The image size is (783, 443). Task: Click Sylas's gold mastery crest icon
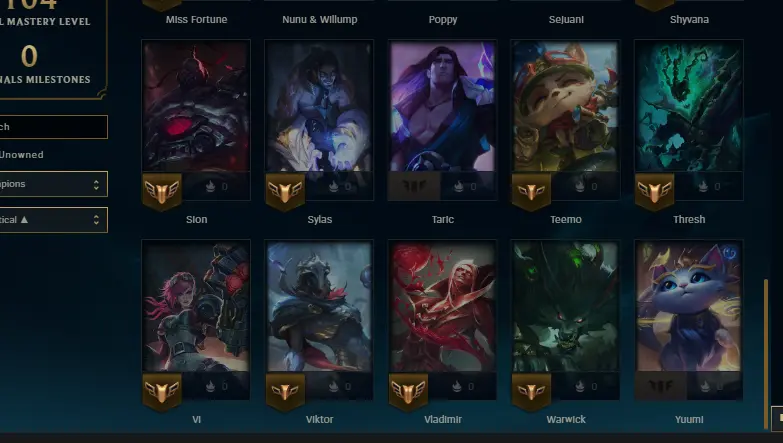point(285,192)
